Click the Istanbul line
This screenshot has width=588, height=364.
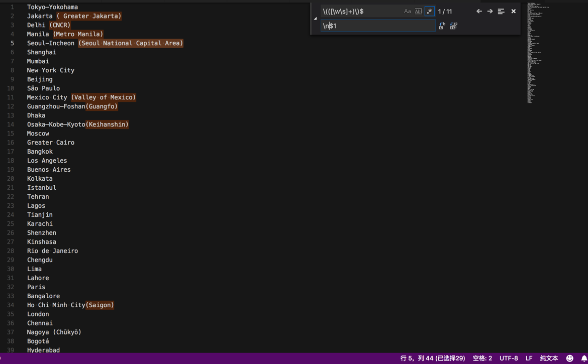click(42, 188)
